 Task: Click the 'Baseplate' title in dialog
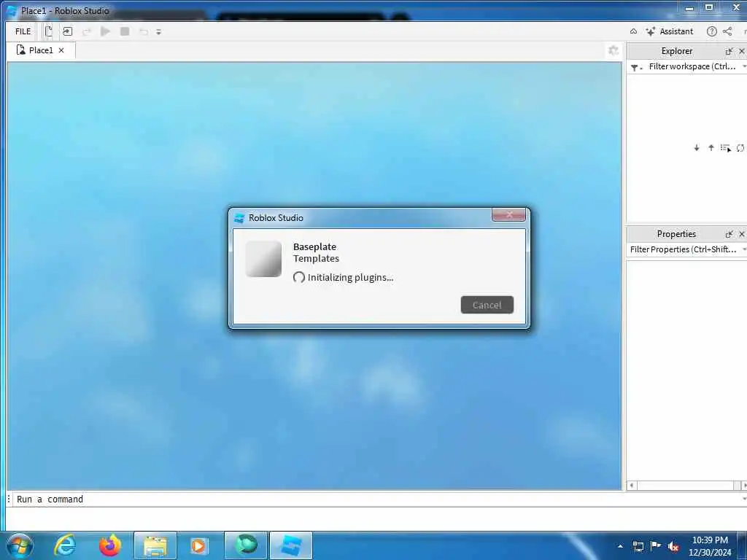(x=314, y=246)
